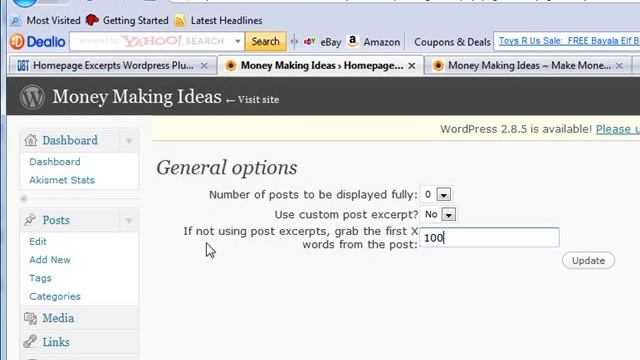This screenshot has height=360, width=640.
Task: Click the General options heading
Action: point(227,168)
